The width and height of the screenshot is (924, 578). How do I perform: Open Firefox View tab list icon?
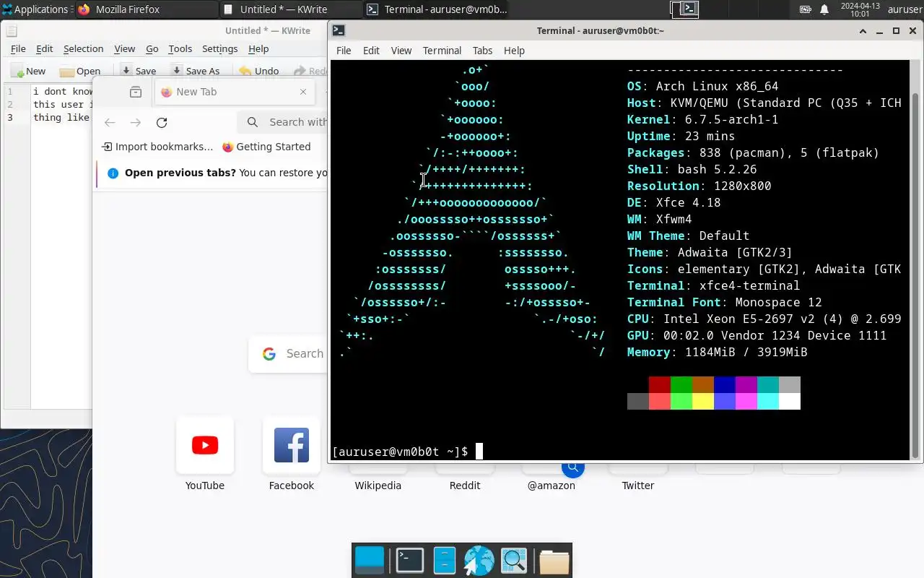click(x=135, y=92)
